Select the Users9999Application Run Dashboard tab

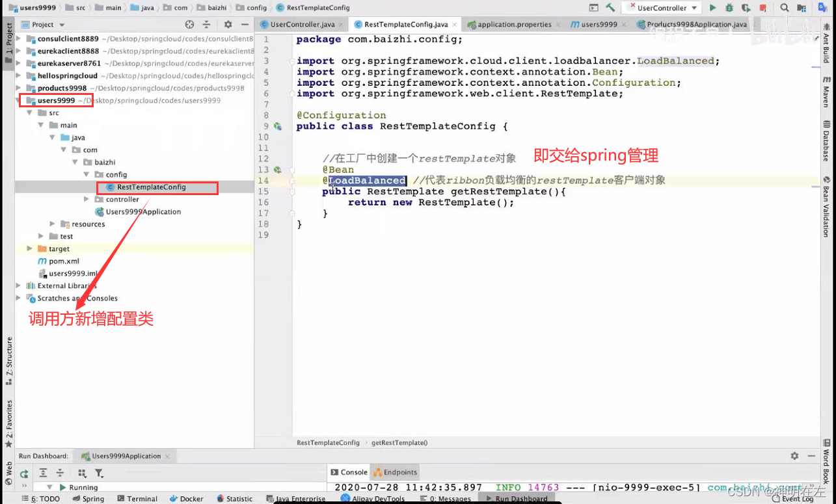coord(125,456)
